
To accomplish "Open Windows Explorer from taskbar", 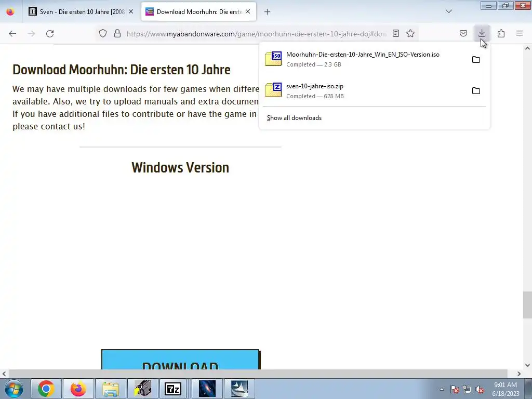I will point(111,389).
